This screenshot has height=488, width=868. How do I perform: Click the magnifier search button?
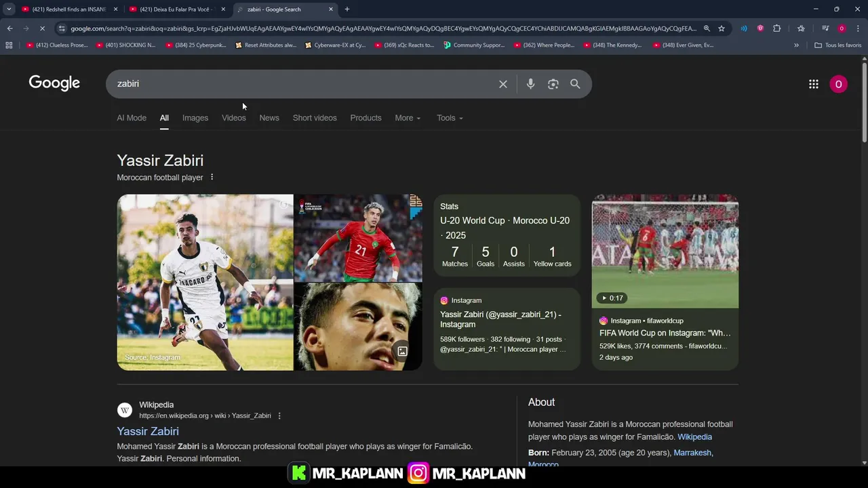tap(575, 84)
